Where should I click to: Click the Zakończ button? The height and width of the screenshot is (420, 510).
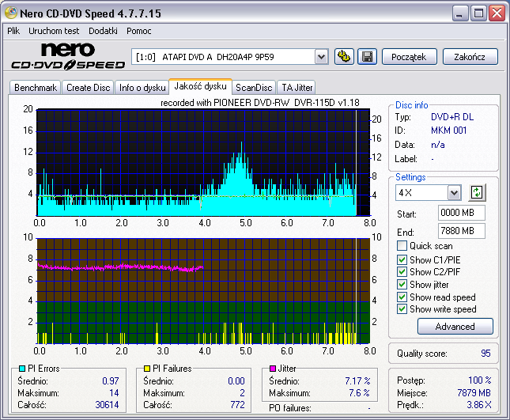(470, 57)
